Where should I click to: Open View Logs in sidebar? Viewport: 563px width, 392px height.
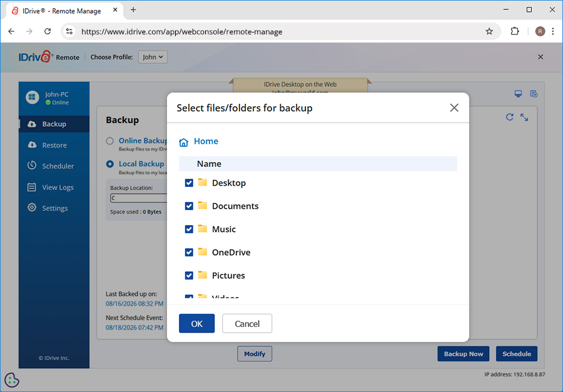pos(54,187)
